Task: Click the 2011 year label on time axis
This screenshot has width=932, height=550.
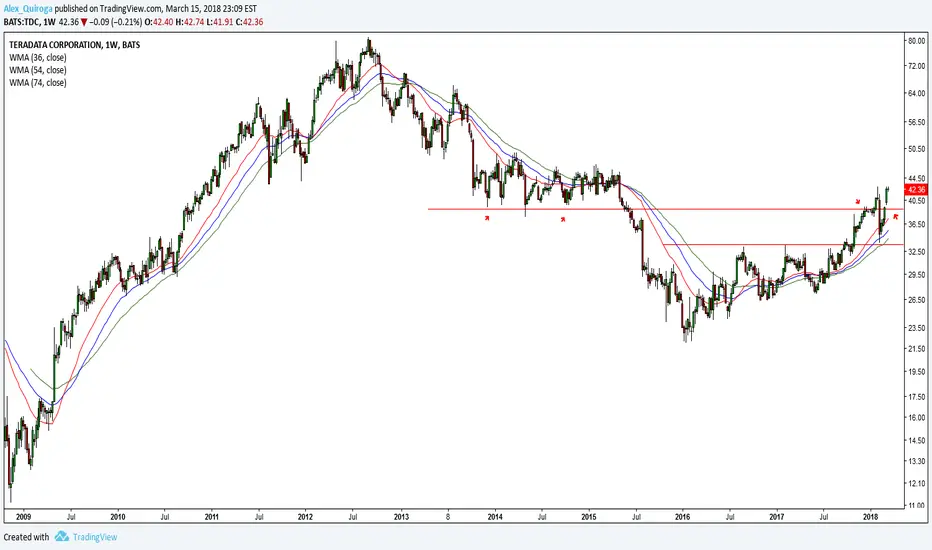Action: [212, 517]
